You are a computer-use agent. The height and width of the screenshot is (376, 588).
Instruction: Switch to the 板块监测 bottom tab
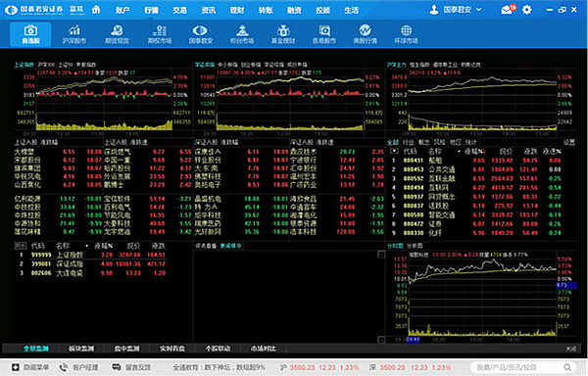[x=81, y=349]
